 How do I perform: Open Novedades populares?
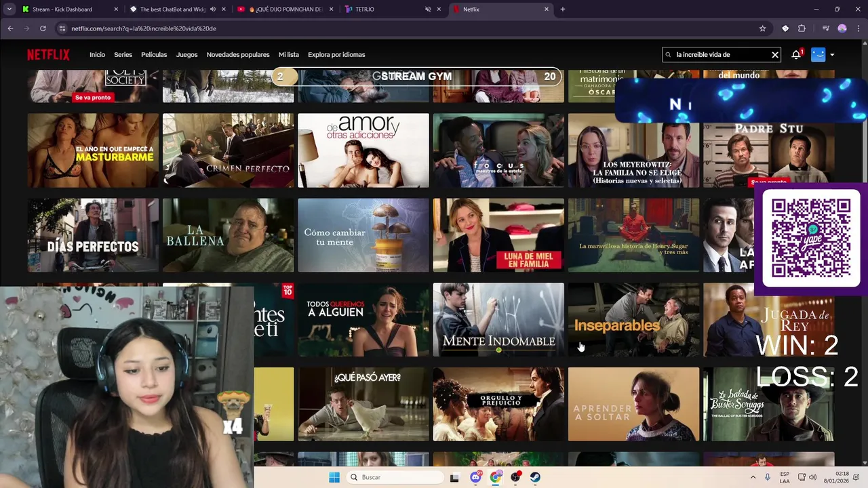coord(238,55)
